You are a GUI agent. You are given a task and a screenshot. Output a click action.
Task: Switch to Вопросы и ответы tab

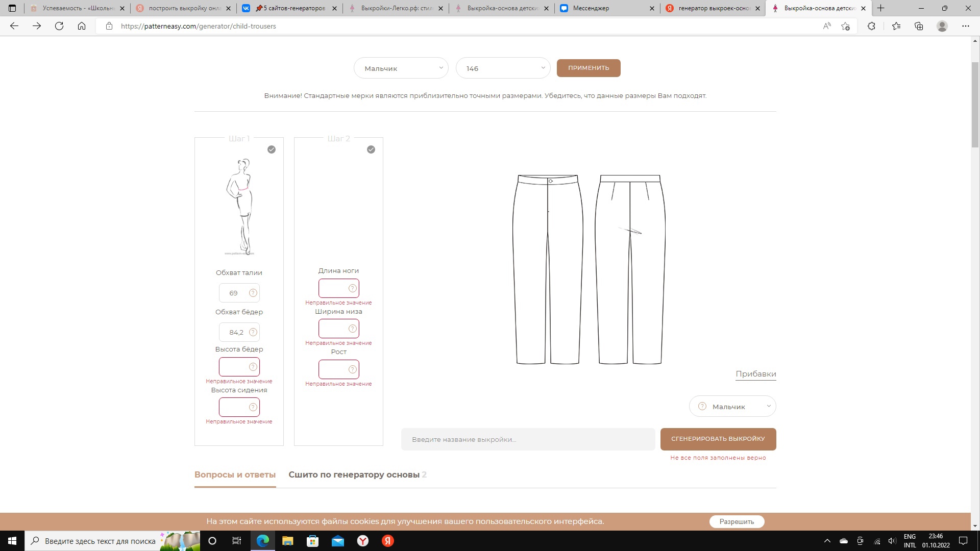235,474
